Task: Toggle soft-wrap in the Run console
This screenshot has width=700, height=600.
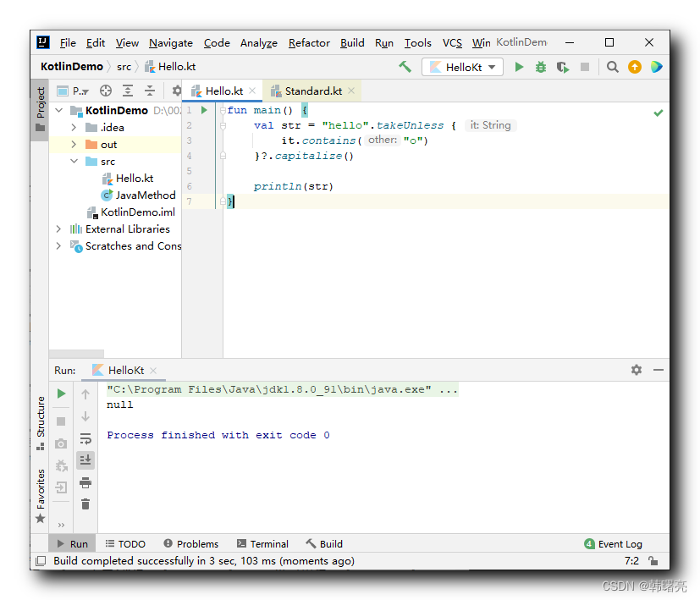Action: (85, 439)
